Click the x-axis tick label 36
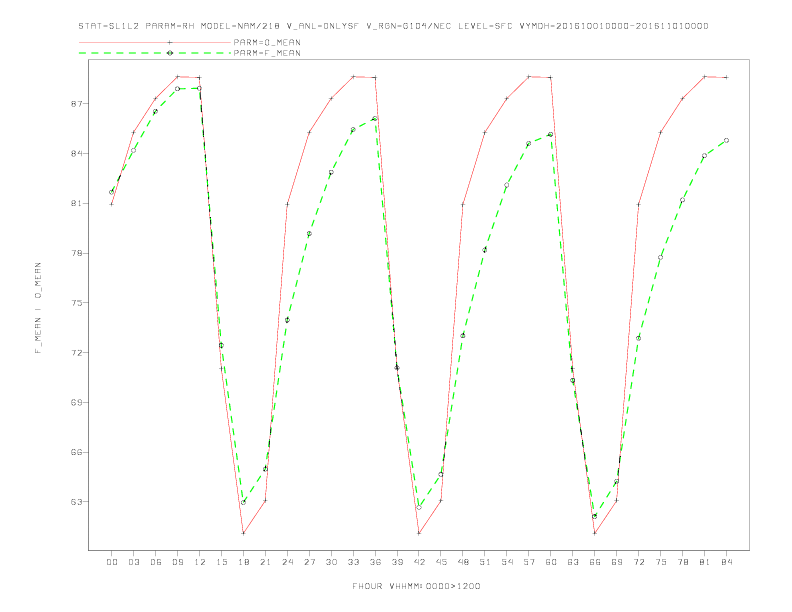The image size is (792, 612). 375,562
